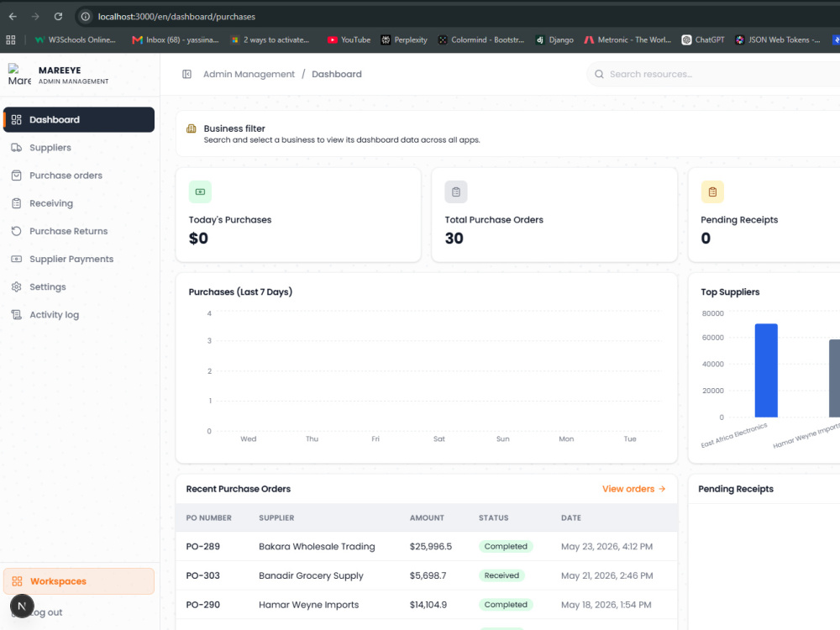Click PO-290 in the orders table
This screenshot has height=630, width=840.
point(203,604)
